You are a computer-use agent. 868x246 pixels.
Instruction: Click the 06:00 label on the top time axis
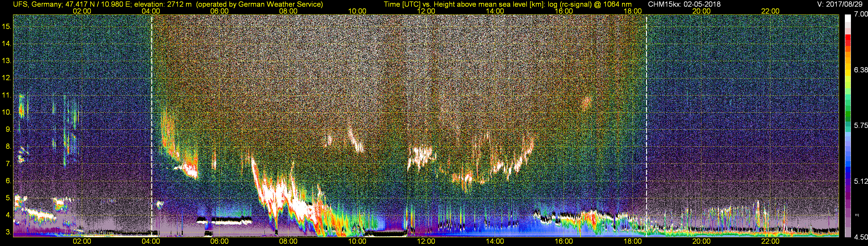219,11
